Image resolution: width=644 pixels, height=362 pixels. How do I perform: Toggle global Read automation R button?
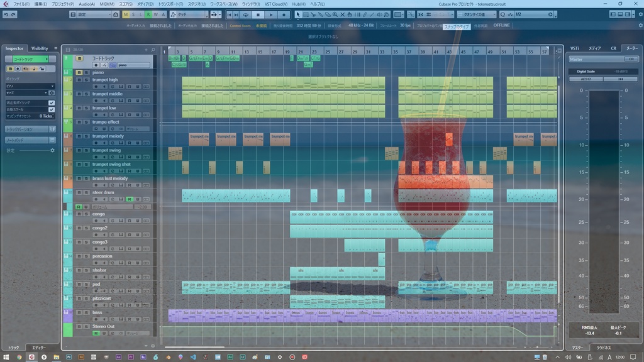(x=148, y=15)
